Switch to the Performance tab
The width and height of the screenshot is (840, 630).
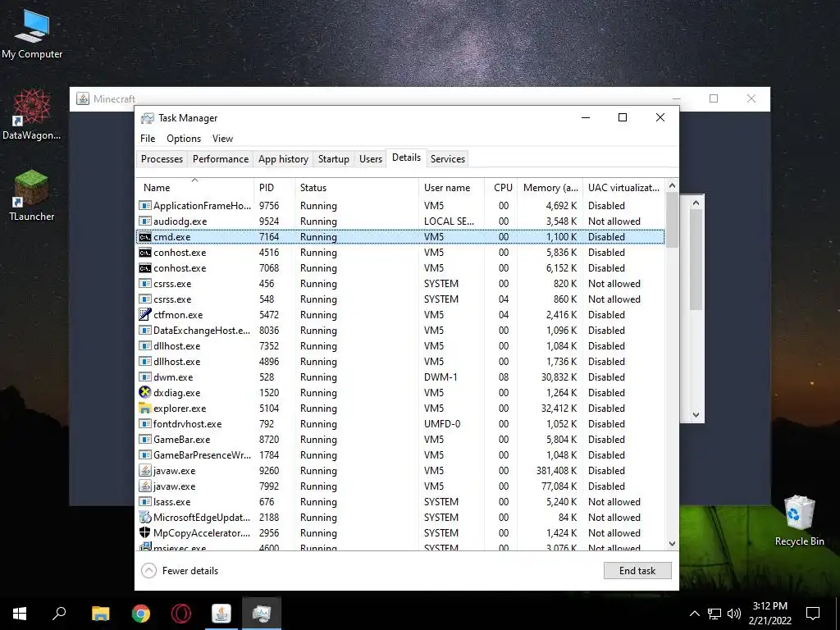click(221, 158)
